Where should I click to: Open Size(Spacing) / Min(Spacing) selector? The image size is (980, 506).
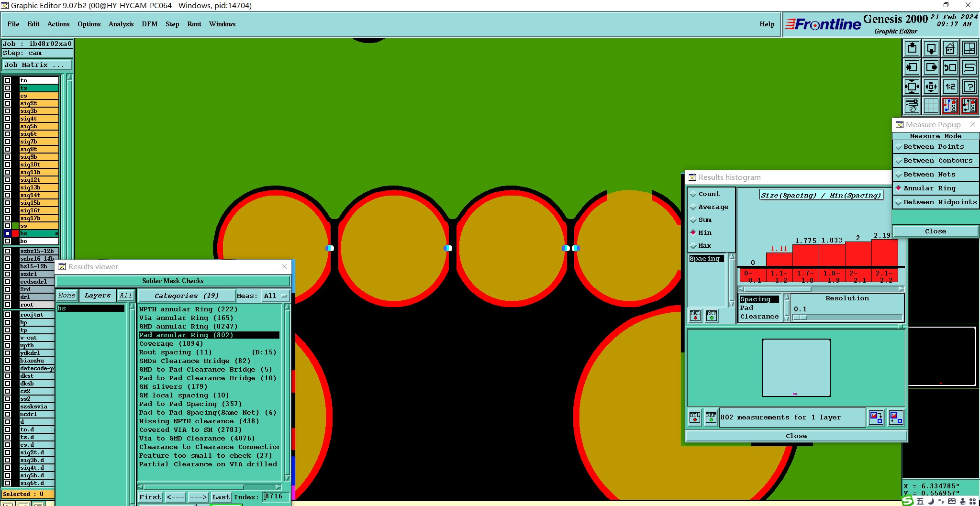click(x=821, y=195)
